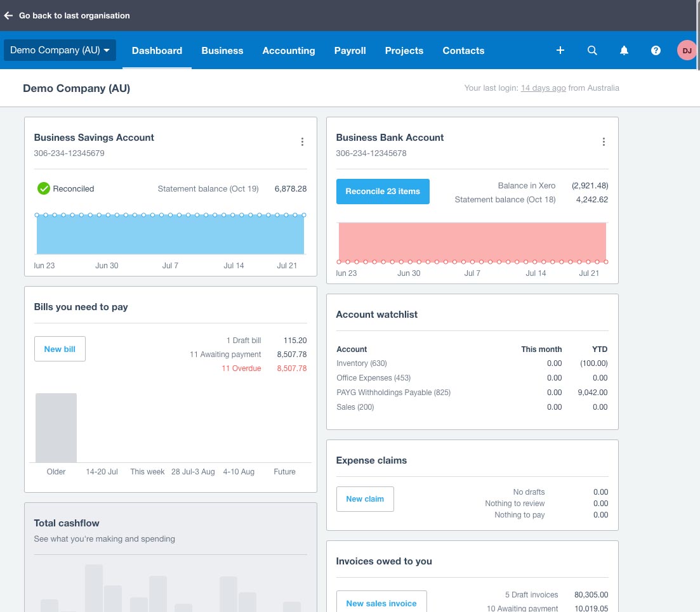Expand the Demo Company (AU) organisation switcher
Viewport: 700px width, 612px height.
(60, 50)
